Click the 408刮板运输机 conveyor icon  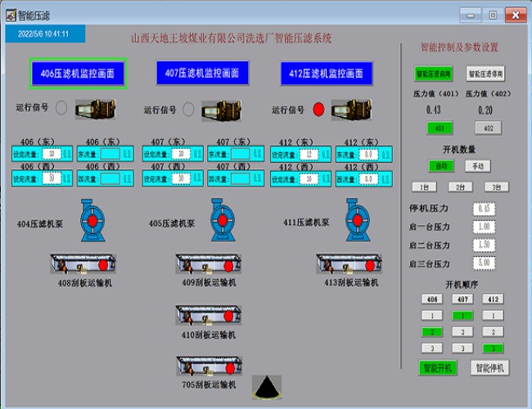80,265
